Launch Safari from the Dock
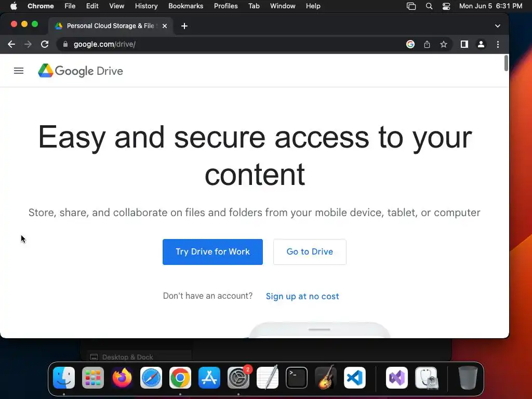The height and width of the screenshot is (399, 532). pyautogui.click(x=151, y=378)
